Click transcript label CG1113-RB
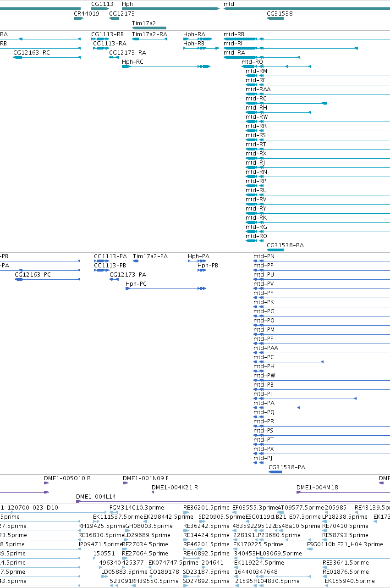The height and width of the screenshot is (588, 390). [107, 34]
